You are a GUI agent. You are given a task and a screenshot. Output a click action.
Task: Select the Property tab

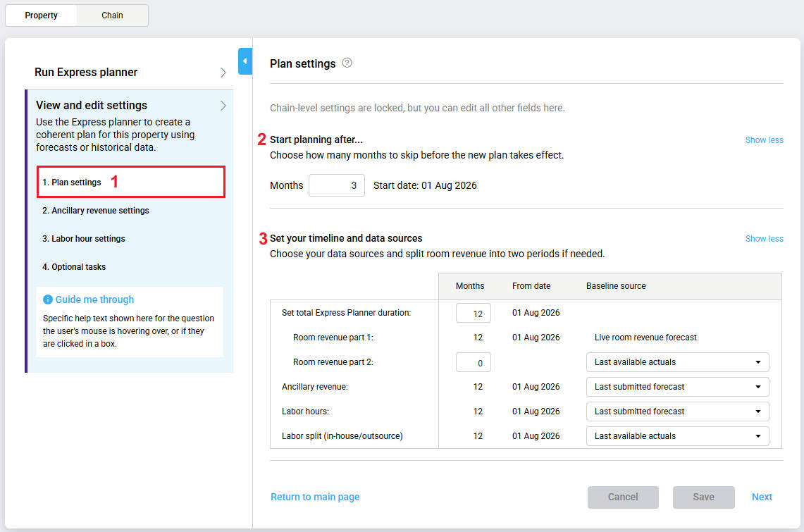(x=41, y=16)
